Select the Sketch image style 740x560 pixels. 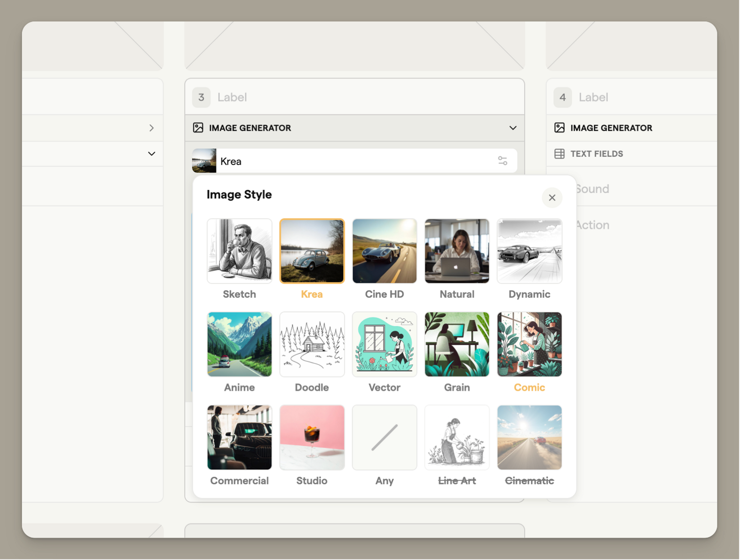pos(239,251)
